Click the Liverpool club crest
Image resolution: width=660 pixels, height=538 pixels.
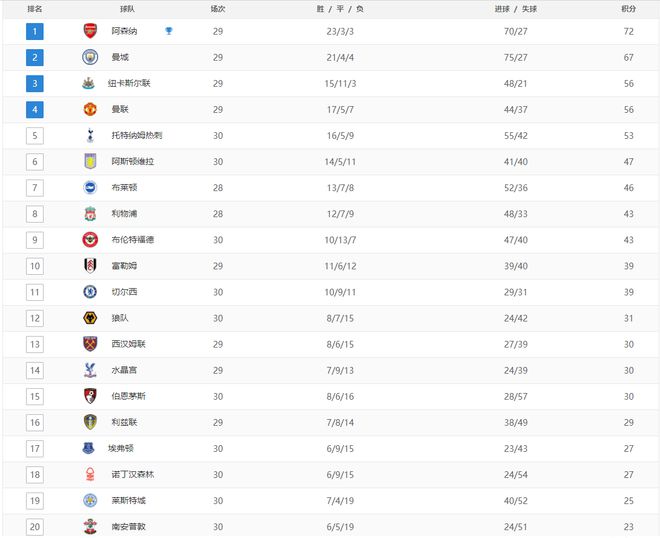tap(90, 214)
